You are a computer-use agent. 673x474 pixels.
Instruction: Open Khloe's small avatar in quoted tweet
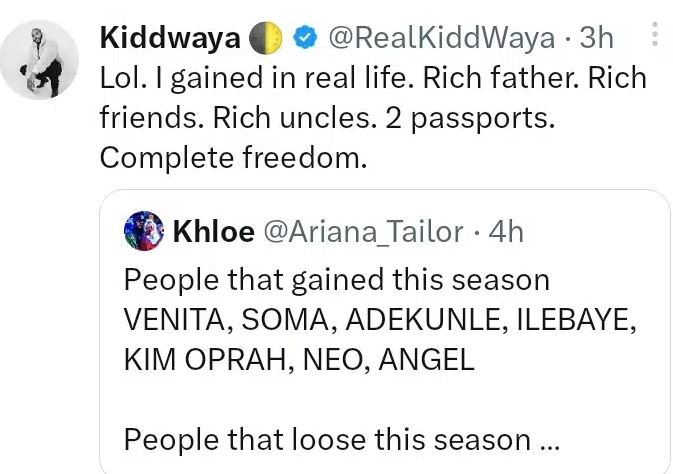point(143,232)
